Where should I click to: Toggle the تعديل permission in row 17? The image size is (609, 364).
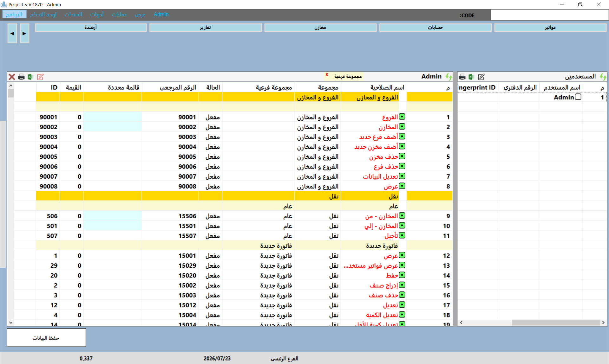402,305
